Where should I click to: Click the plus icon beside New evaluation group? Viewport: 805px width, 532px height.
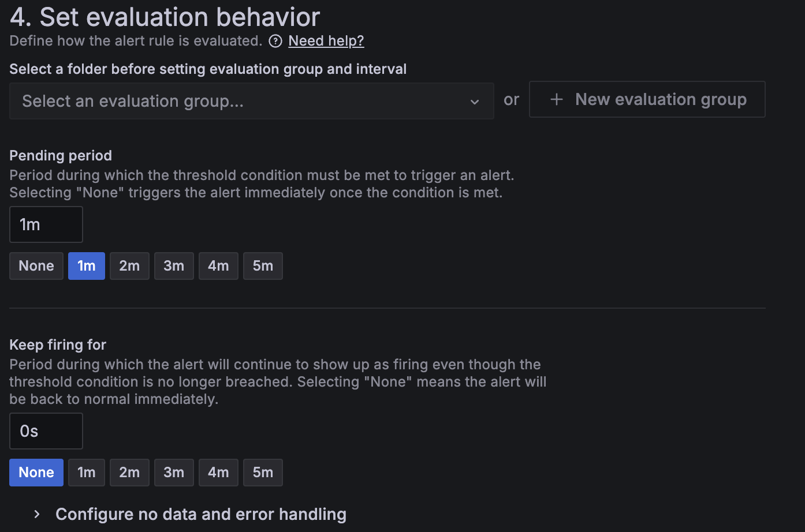556,99
